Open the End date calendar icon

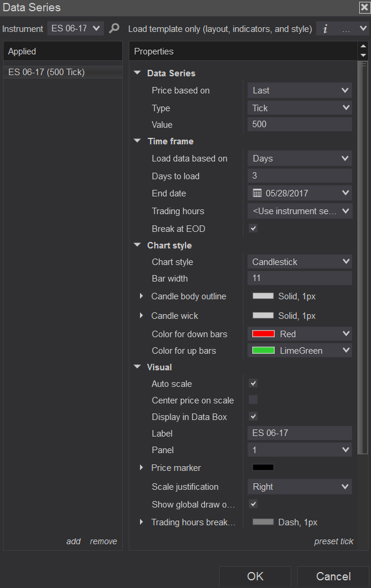[257, 193]
